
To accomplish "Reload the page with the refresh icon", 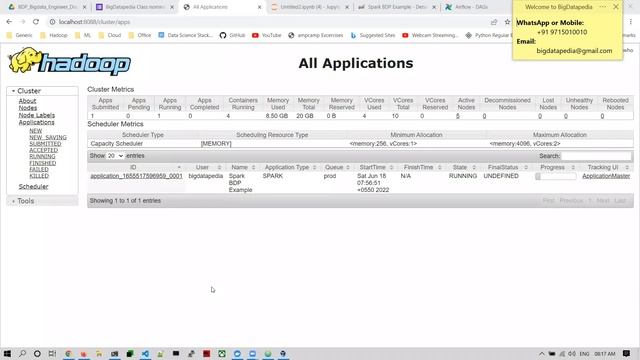I will tap(36, 22).
